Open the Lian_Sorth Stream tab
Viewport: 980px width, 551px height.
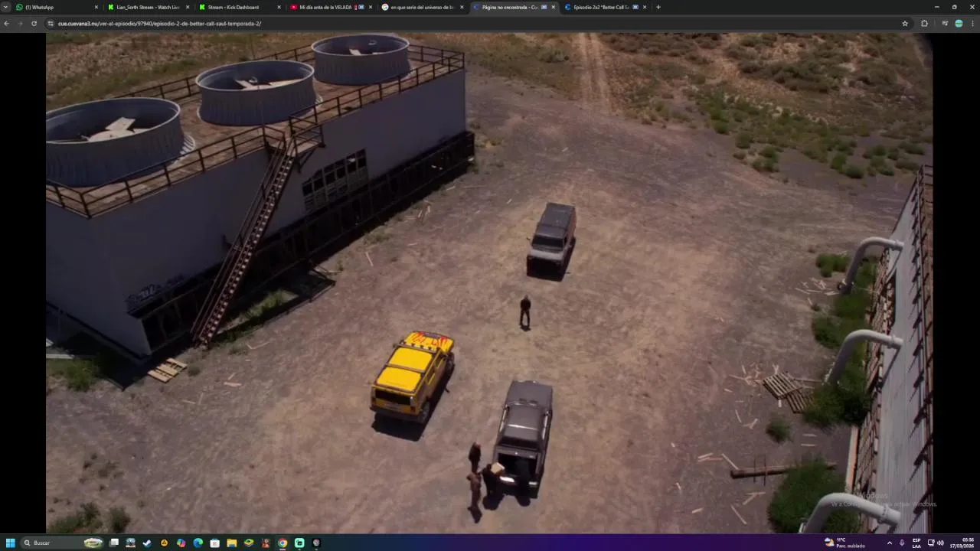pyautogui.click(x=148, y=7)
